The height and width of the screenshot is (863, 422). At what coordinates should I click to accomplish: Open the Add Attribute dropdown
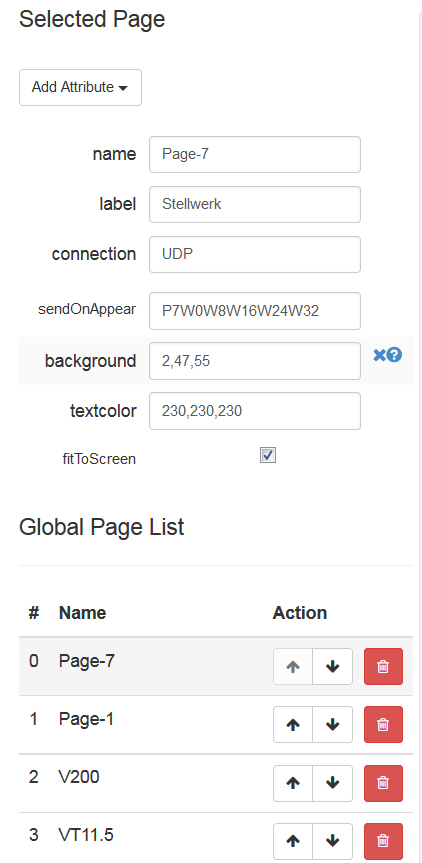coord(80,88)
